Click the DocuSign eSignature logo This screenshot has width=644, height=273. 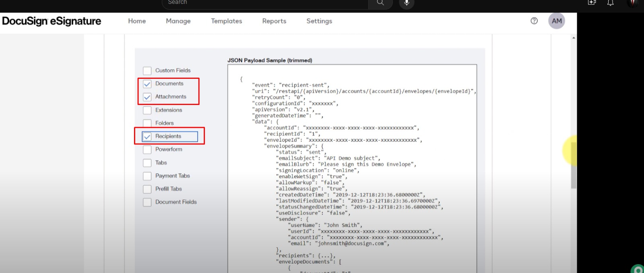(x=52, y=21)
